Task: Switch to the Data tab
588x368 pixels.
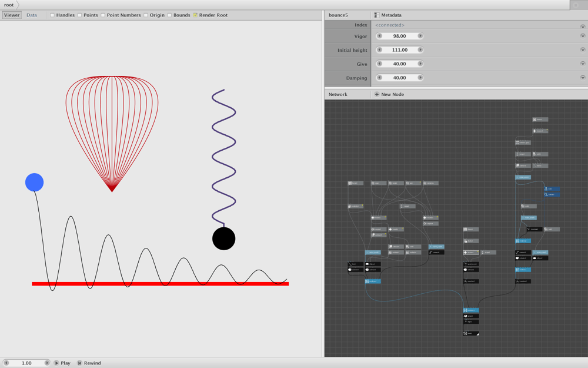Action: [32, 15]
